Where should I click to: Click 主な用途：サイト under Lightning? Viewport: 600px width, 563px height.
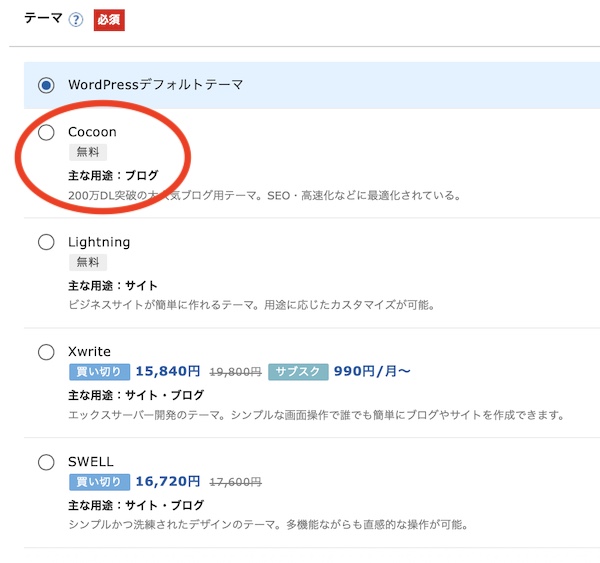113,286
